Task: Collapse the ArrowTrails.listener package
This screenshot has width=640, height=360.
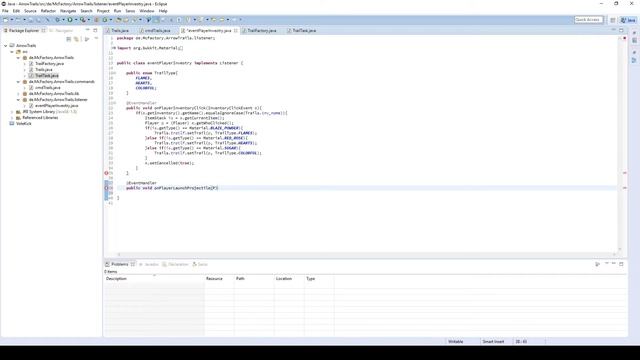Action: click(18, 100)
